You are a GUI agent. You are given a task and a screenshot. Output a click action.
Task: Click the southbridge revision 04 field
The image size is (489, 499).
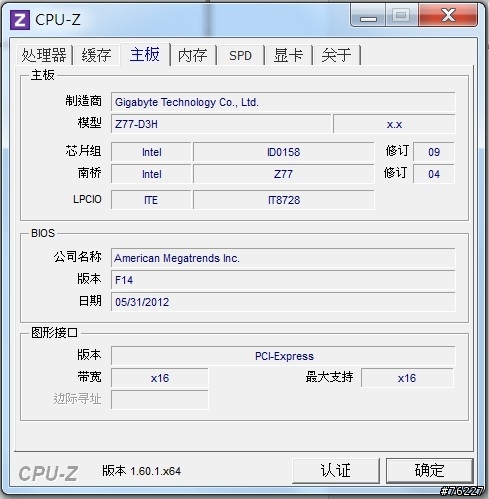(x=434, y=174)
